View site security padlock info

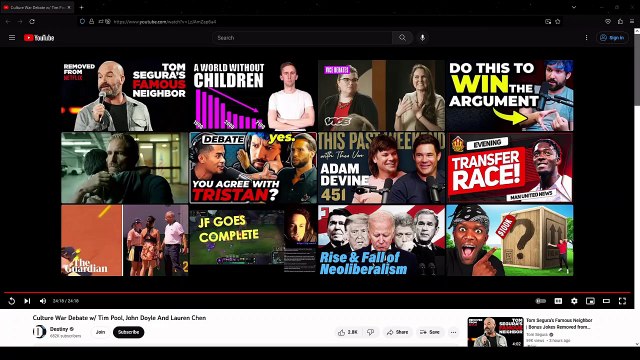click(91, 22)
